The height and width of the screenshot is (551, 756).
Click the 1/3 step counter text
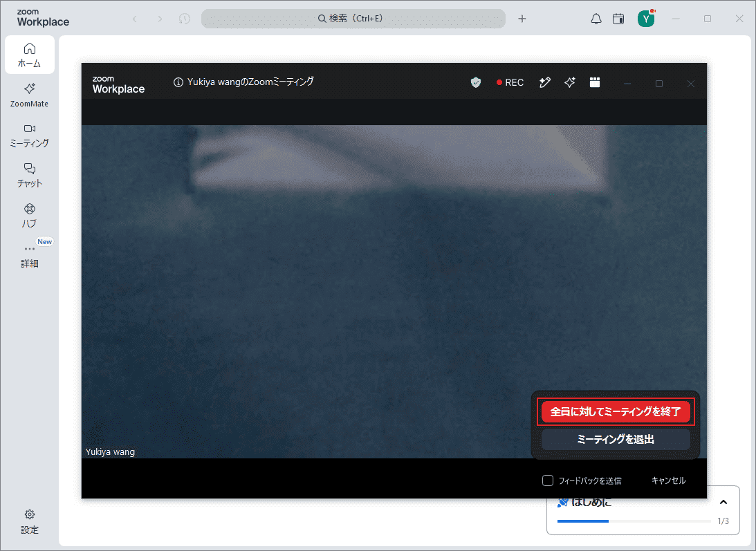tap(723, 521)
